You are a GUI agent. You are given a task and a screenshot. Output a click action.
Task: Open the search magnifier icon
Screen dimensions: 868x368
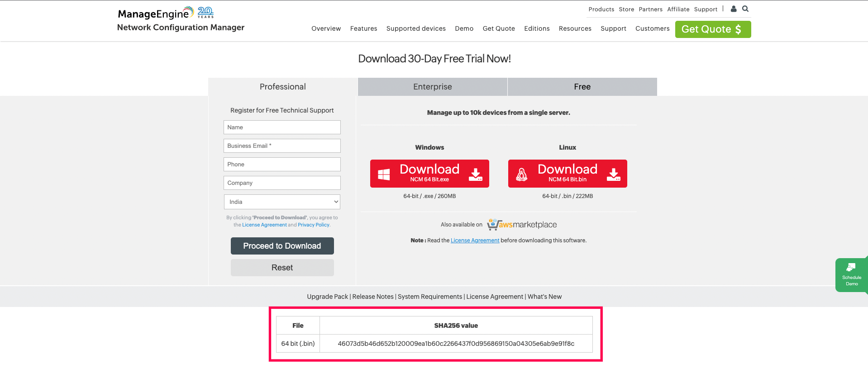[x=745, y=9]
